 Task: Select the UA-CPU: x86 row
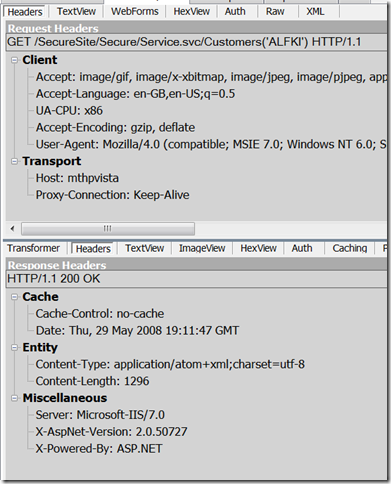[69, 111]
